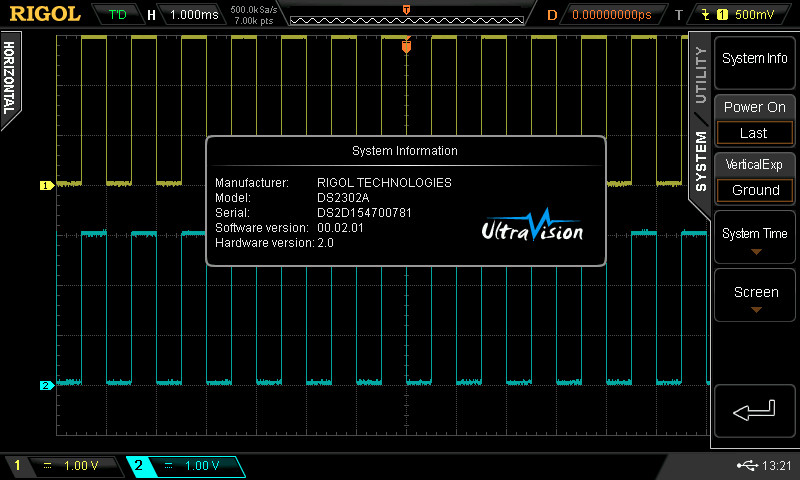Click the return arrow back button
Image resolution: width=800 pixels, height=480 pixels.
[x=755, y=411]
